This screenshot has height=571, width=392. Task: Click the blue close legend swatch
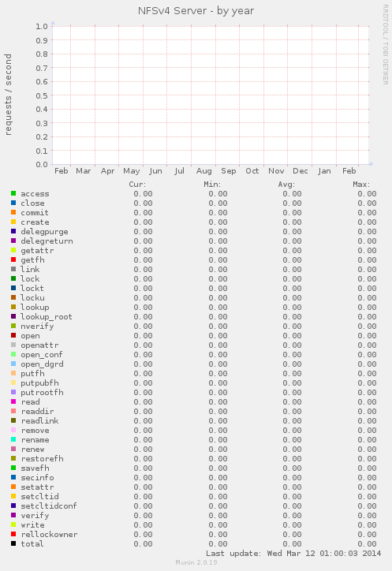point(13,203)
